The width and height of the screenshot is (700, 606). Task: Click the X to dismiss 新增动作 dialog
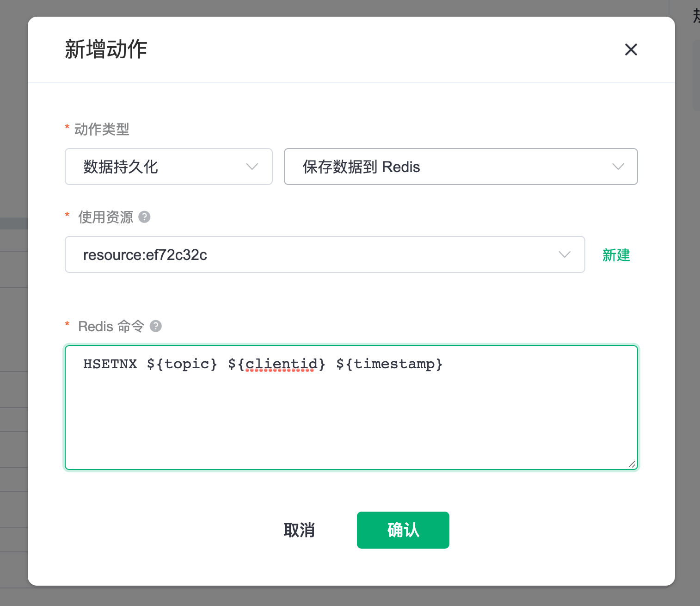(631, 49)
